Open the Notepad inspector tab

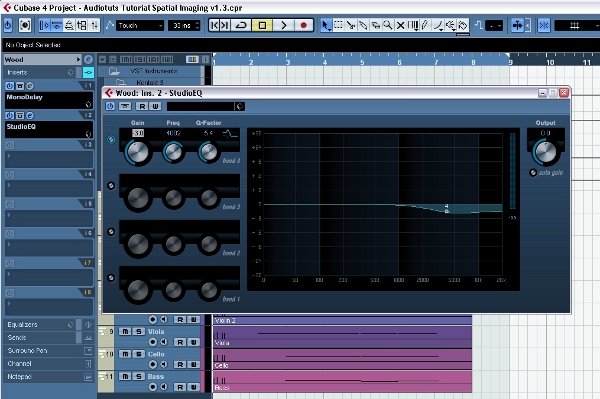tap(20, 377)
